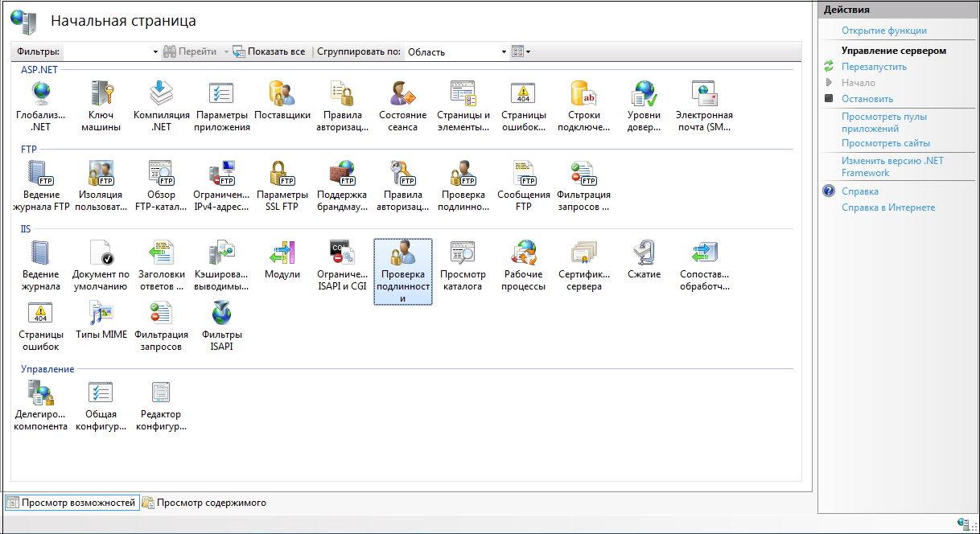Collapse the FTP group header

pos(29,149)
